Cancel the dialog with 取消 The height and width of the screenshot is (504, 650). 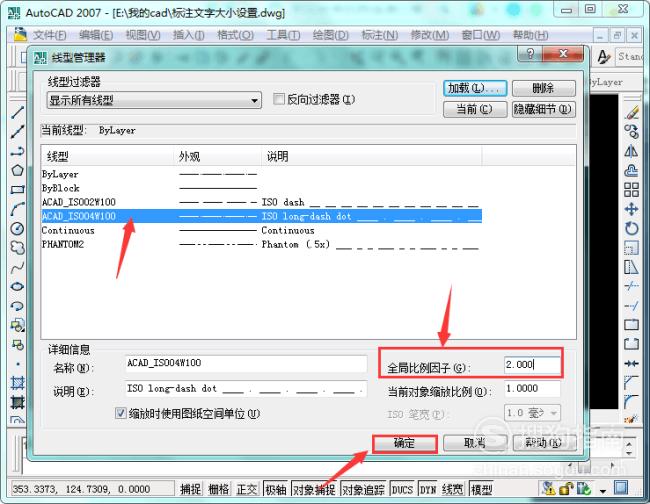[475, 443]
